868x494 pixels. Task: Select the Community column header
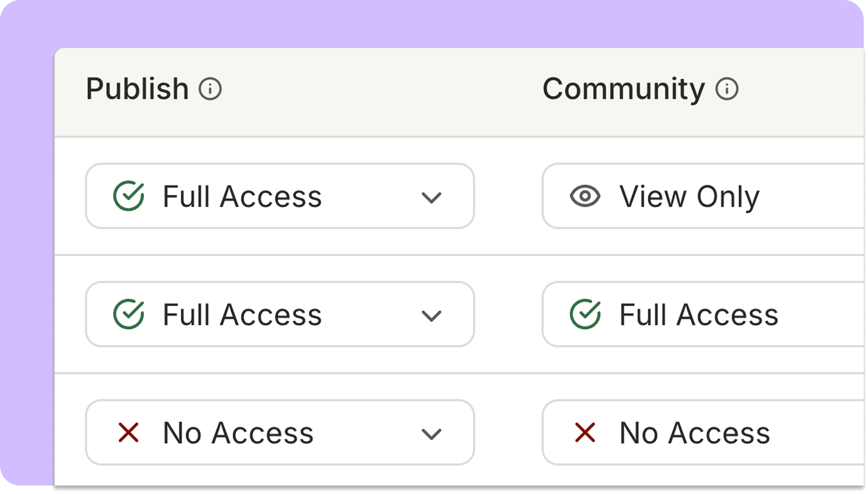[623, 89]
